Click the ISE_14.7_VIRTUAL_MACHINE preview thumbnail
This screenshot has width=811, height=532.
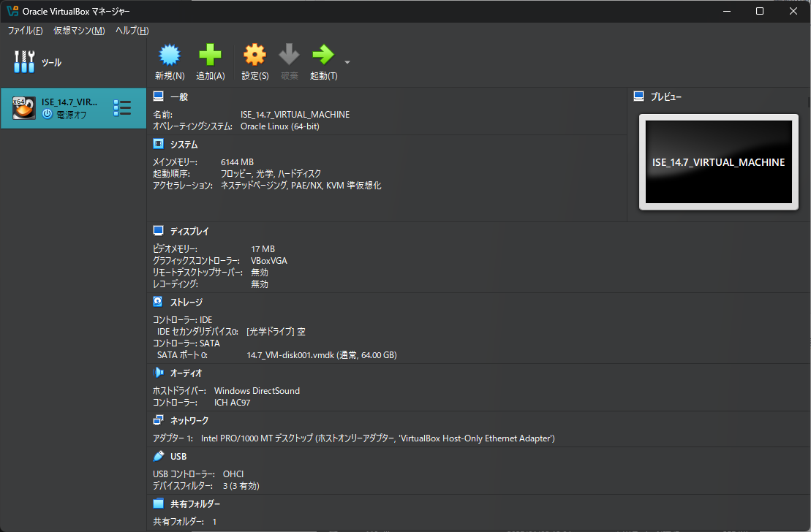click(x=718, y=161)
